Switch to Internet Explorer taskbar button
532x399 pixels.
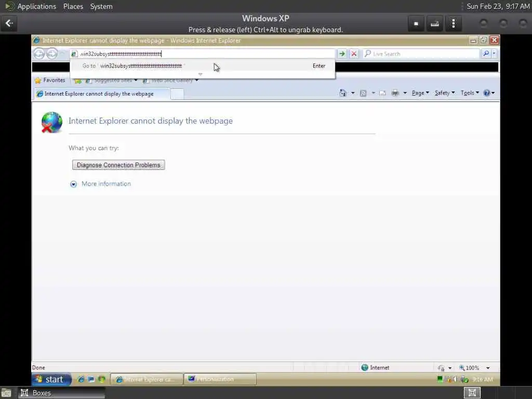[x=147, y=379]
